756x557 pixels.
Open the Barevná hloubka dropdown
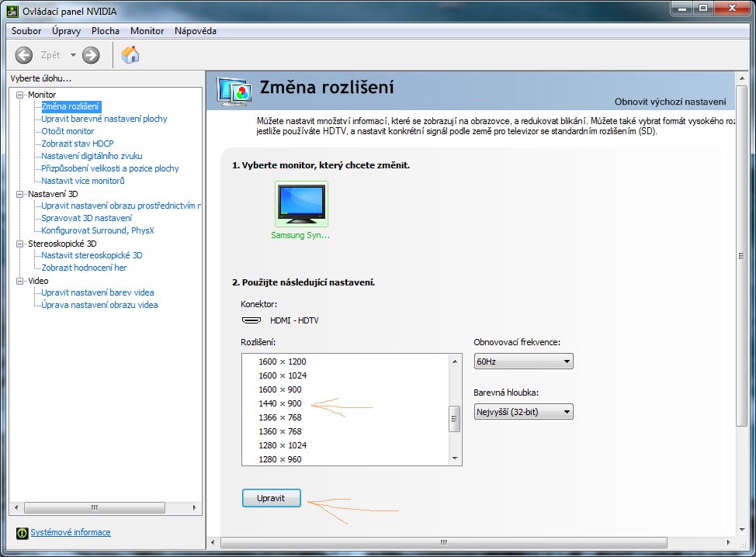(524, 412)
